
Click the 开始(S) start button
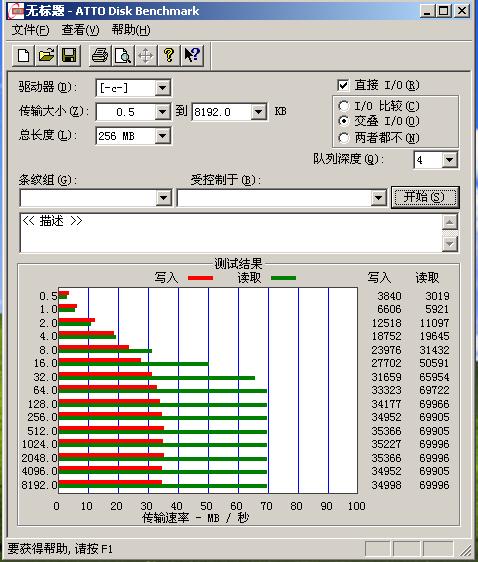click(x=425, y=197)
